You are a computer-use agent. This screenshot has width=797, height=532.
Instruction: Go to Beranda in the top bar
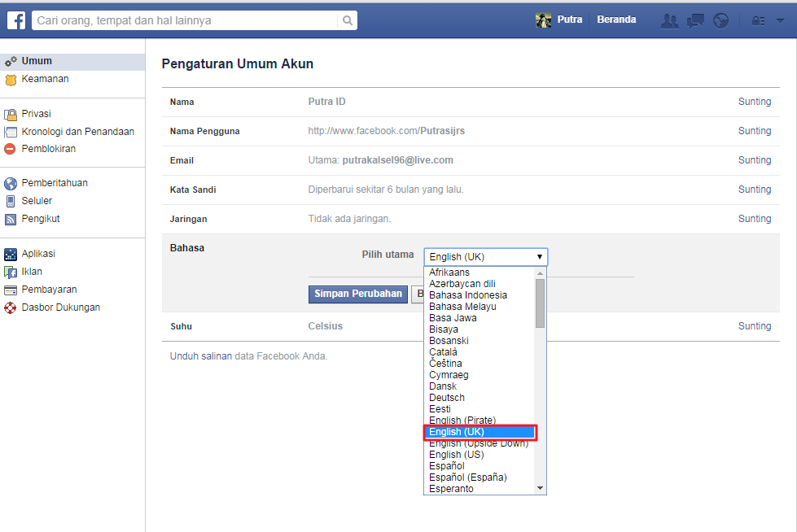[616, 19]
